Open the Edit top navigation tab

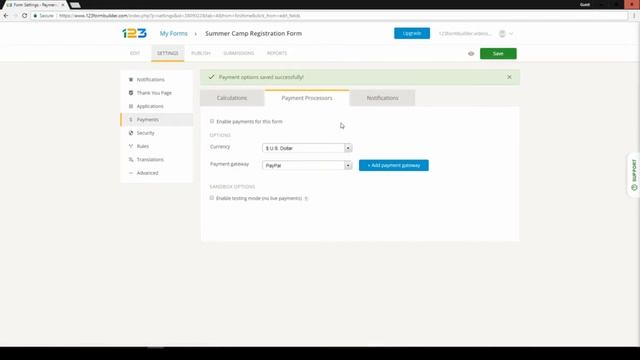pyautogui.click(x=135, y=53)
